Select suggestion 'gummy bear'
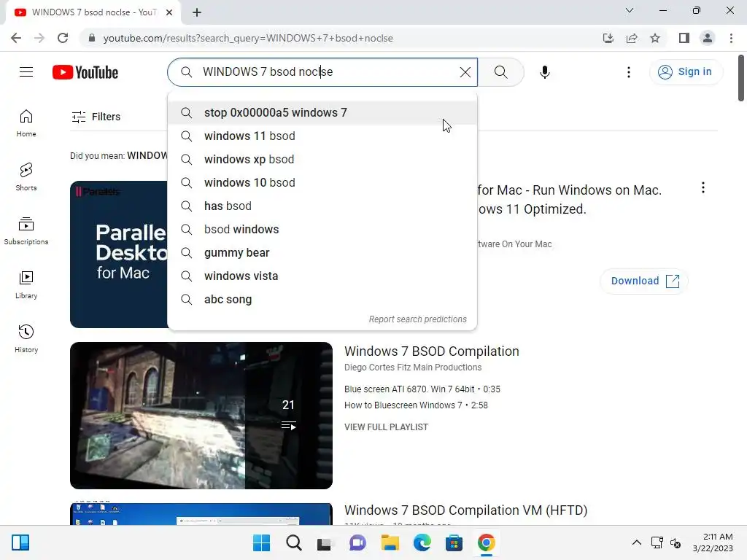The width and height of the screenshot is (747, 560). coord(322,253)
